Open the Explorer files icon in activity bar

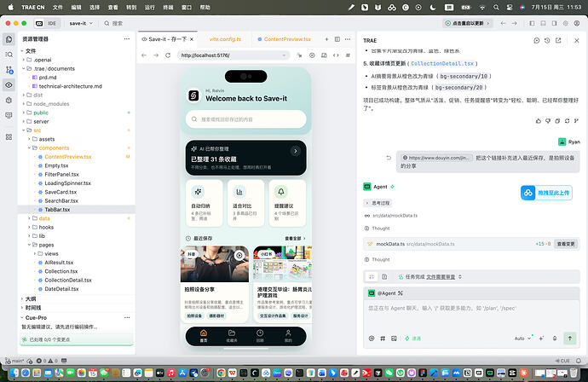[x=9, y=39]
